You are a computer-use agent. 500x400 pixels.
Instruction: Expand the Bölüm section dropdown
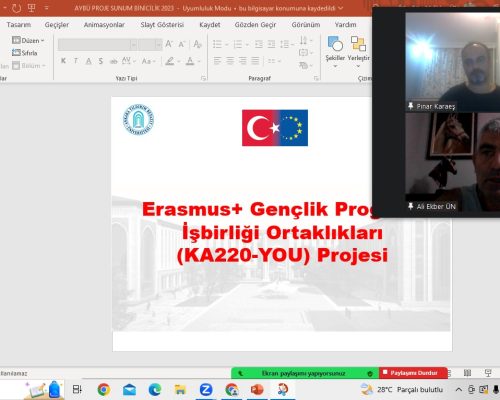[x=29, y=65]
